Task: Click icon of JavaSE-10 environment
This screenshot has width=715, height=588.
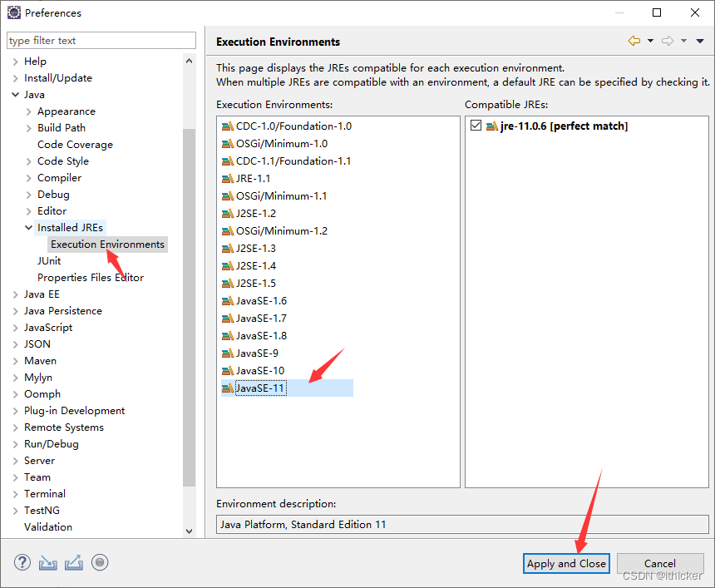Action: point(228,371)
